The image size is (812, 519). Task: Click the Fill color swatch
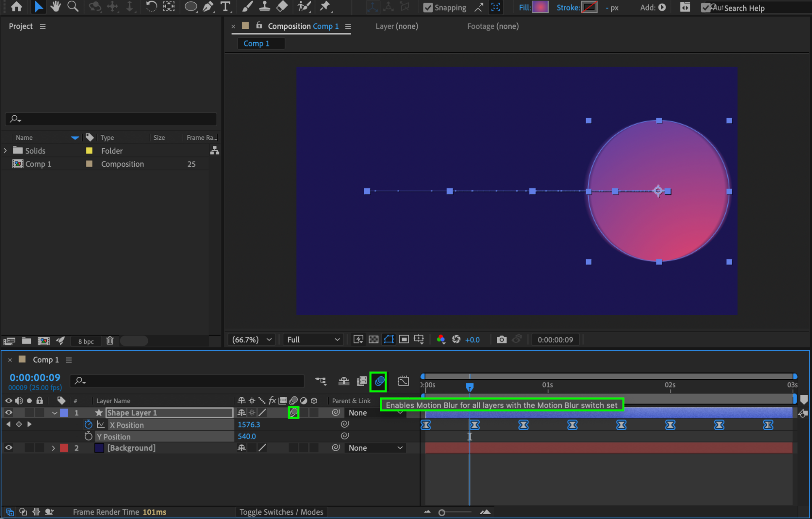pos(540,7)
